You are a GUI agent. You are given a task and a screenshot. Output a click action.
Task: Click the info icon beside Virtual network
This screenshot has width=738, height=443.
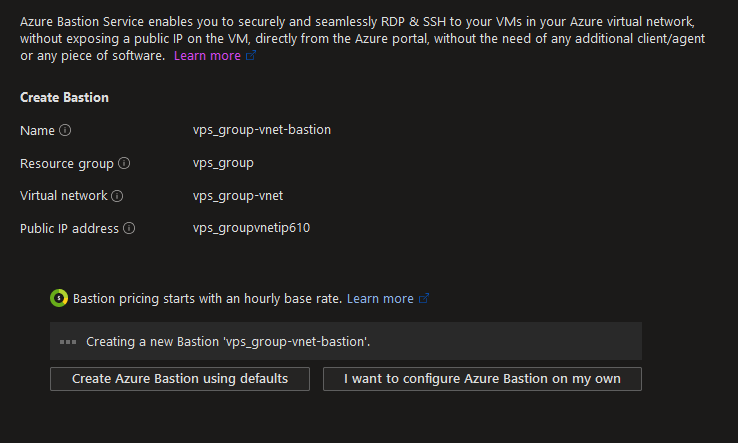tap(117, 196)
